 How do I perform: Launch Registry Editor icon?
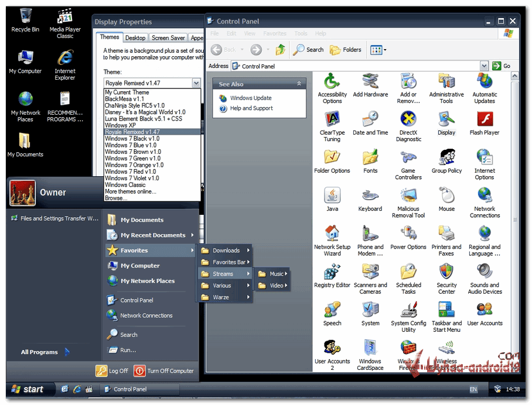coord(332,276)
